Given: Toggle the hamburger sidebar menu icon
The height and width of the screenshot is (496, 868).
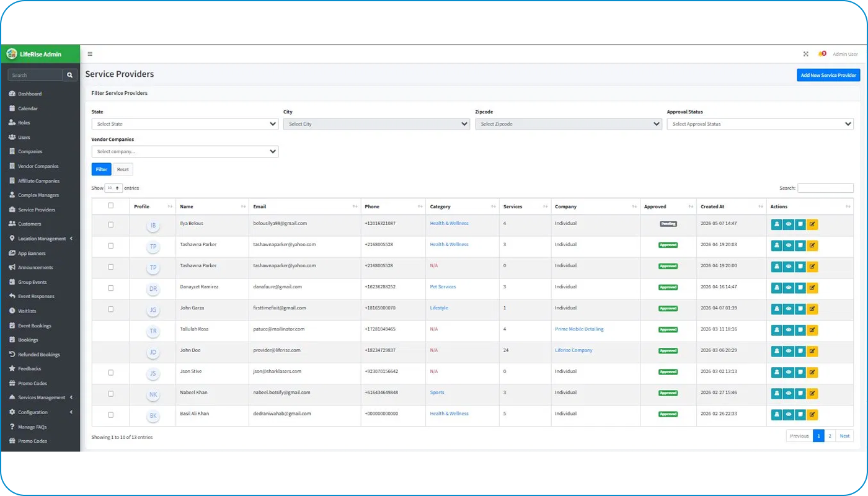Looking at the screenshot, I should [90, 54].
